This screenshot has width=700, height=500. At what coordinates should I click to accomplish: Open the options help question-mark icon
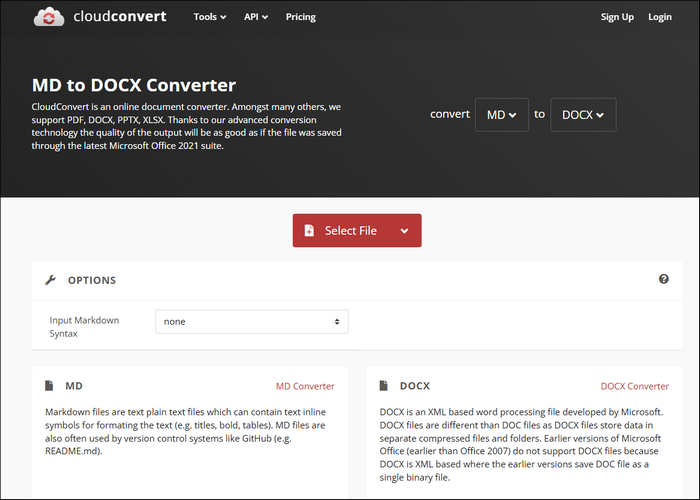click(663, 279)
